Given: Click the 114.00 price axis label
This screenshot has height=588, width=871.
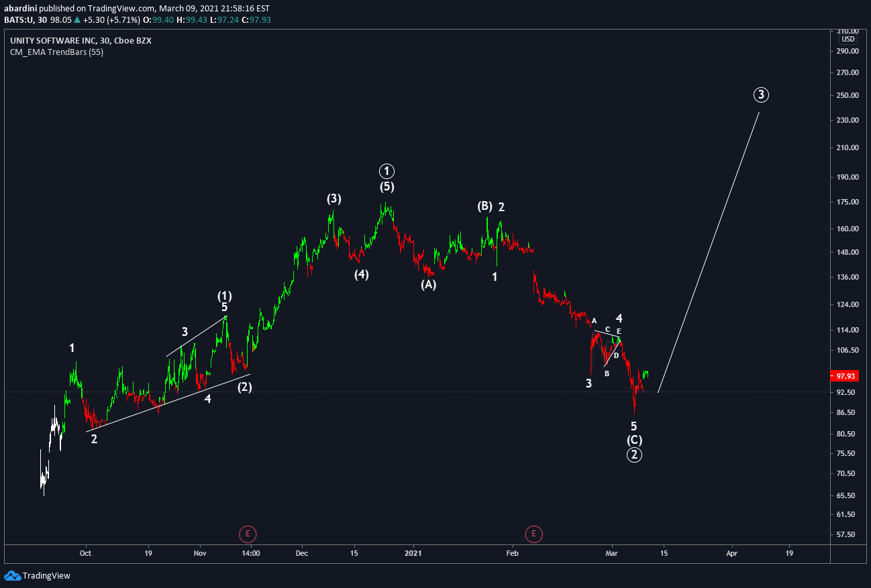Looking at the screenshot, I should click(848, 330).
